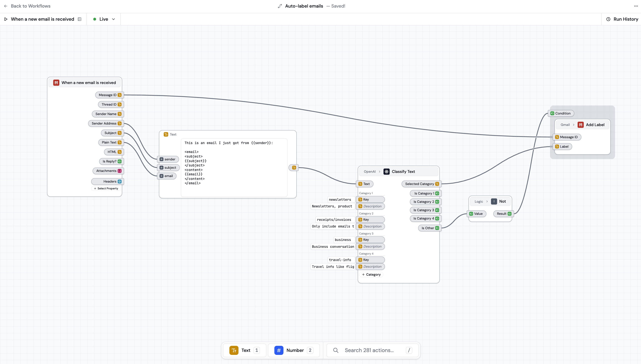Open the Live status dropdown
Viewport: 641px width, 364px height.
coord(104,19)
